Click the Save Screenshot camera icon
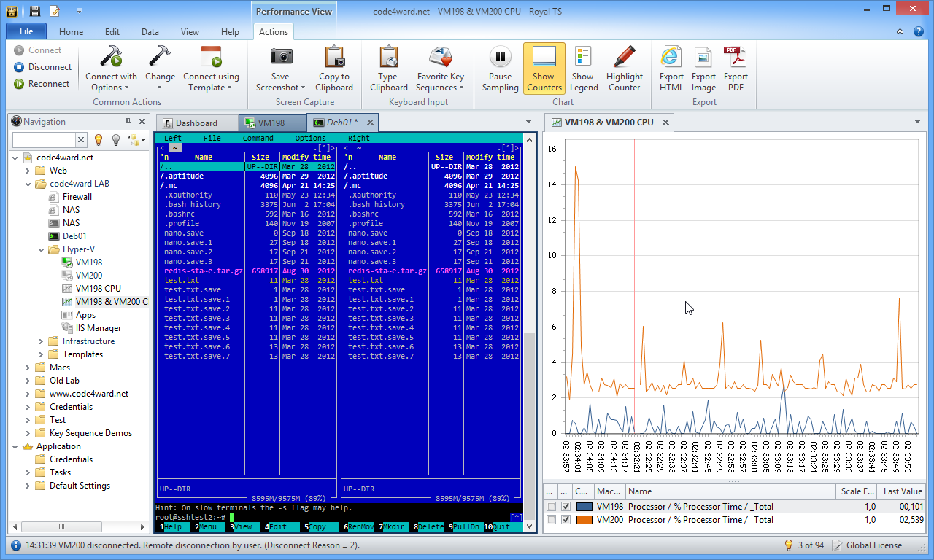 [x=281, y=57]
